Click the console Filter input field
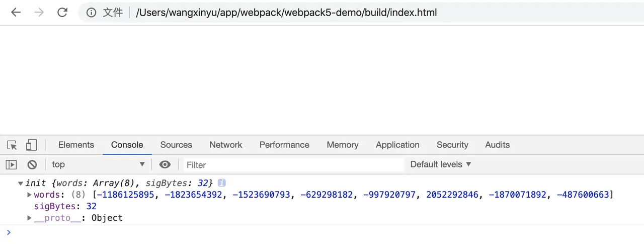644x244 pixels. point(293,164)
